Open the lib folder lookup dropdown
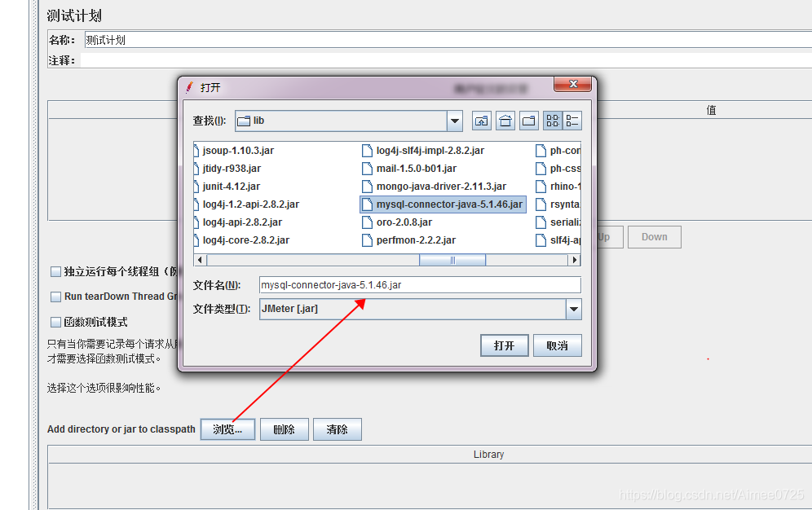The width and height of the screenshot is (812, 510). pos(348,121)
